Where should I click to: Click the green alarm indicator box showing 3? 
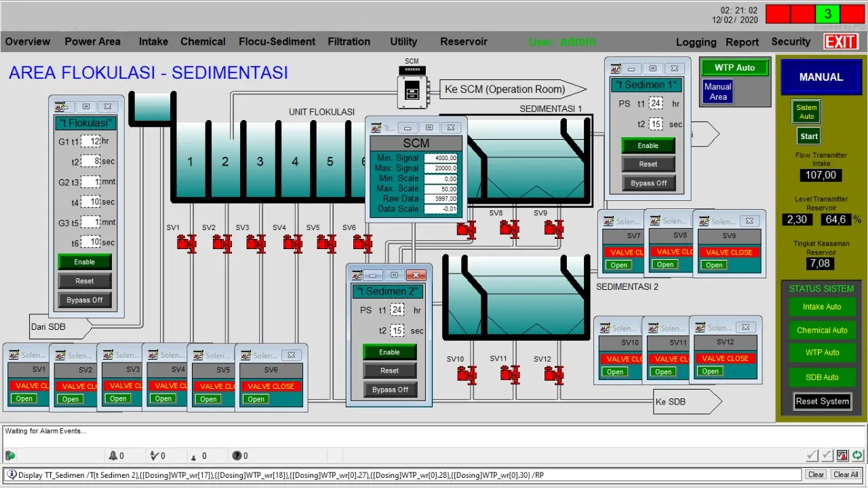click(827, 14)
